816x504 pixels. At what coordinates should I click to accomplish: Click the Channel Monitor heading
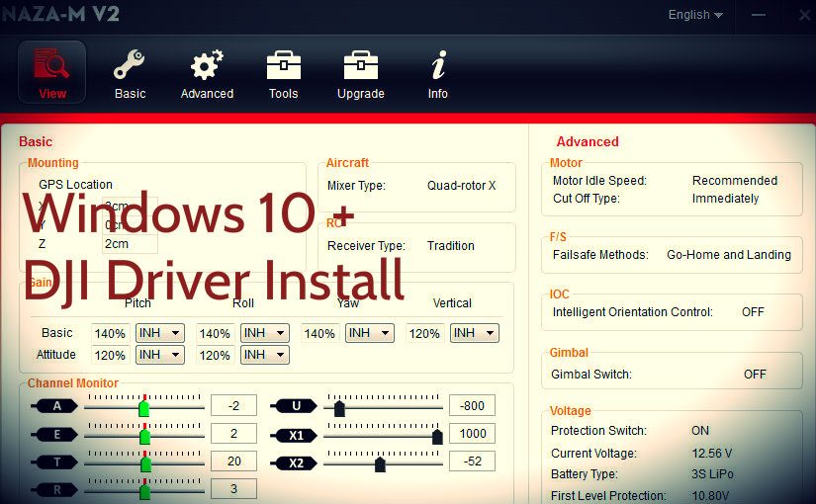point(73,382)
